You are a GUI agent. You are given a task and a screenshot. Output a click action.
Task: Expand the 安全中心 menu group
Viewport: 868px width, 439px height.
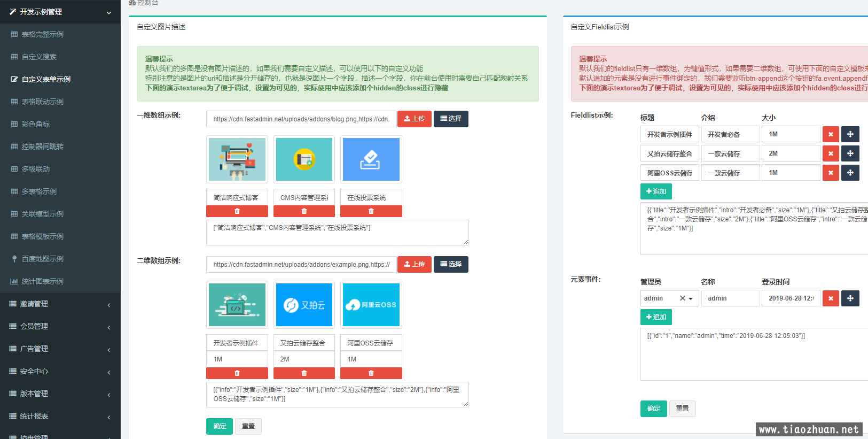pos(60,371)
